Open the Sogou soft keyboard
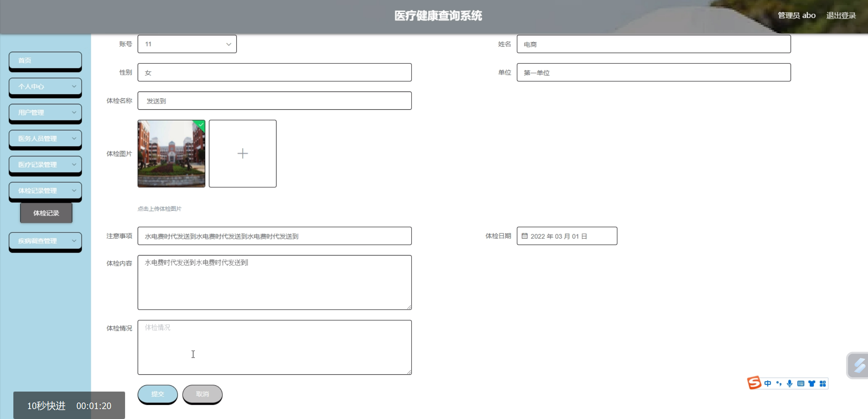 tap(800, 383)
